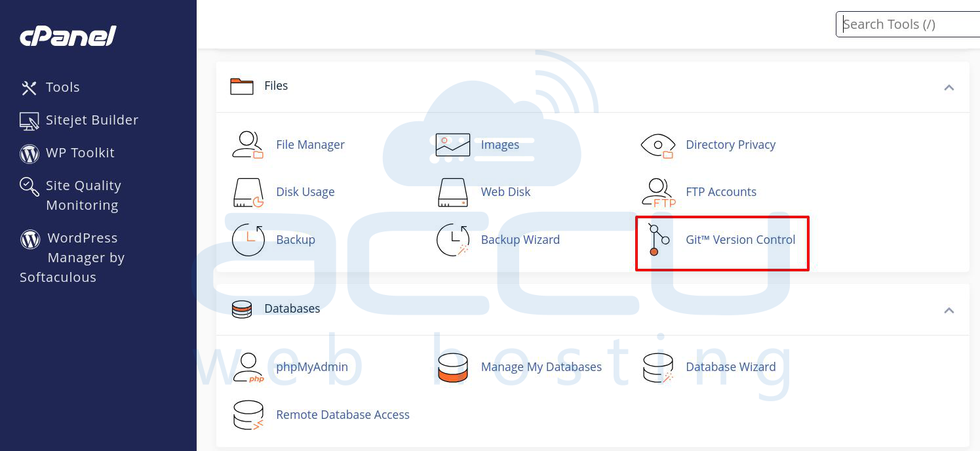
Task: Click the Manage My Databases icon
Action: pos(453,368)
